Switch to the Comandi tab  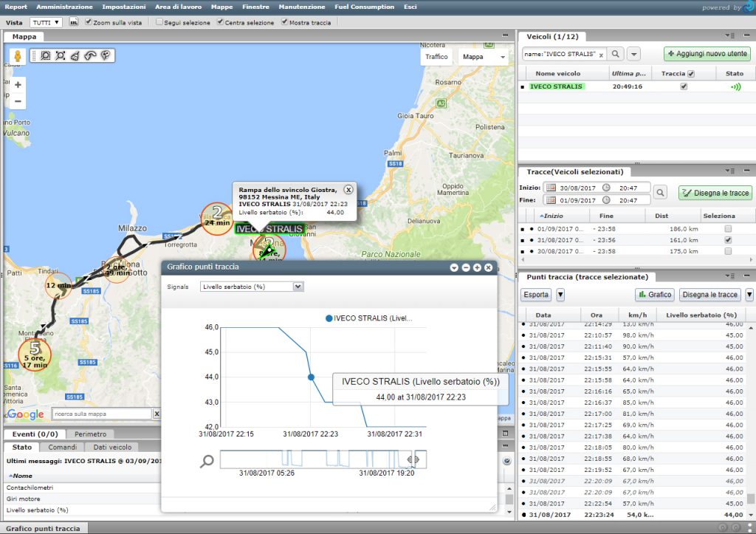click(x=62, y=447)
